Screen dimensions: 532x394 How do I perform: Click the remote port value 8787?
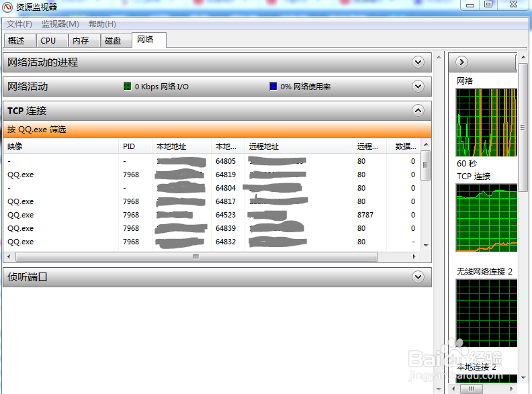click(365, 215)
